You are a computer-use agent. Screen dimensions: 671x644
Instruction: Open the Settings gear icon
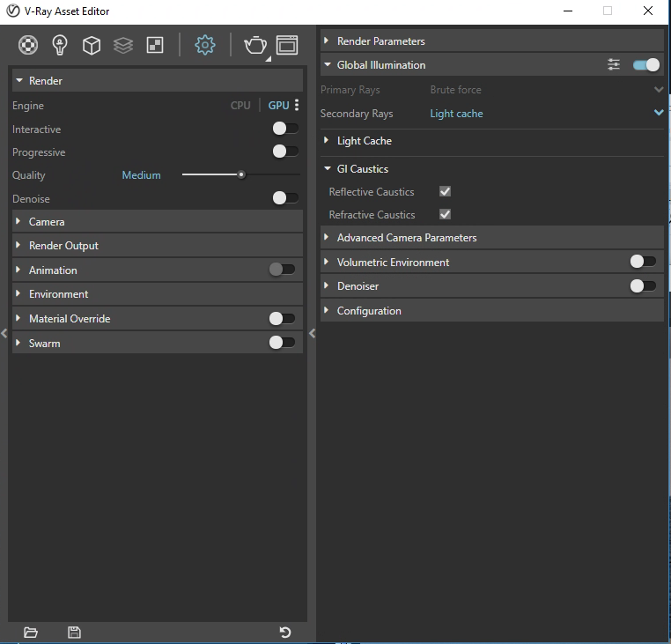(205, 45)
